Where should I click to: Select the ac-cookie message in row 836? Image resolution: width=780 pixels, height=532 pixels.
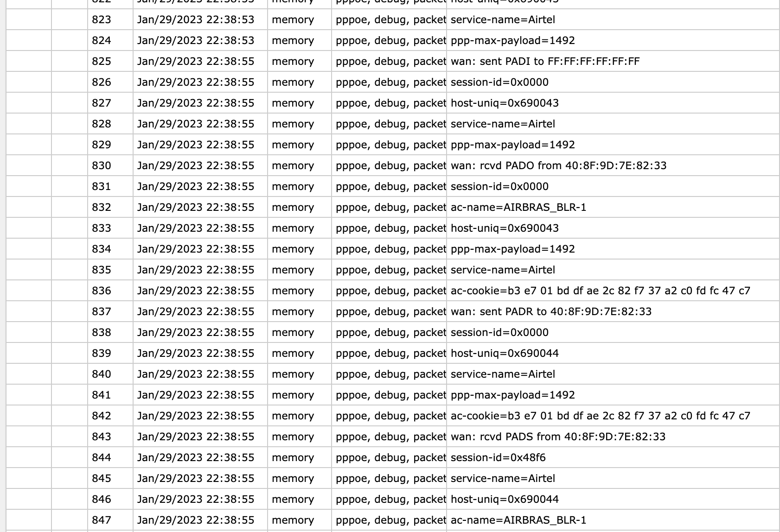(x=601, y=291)
